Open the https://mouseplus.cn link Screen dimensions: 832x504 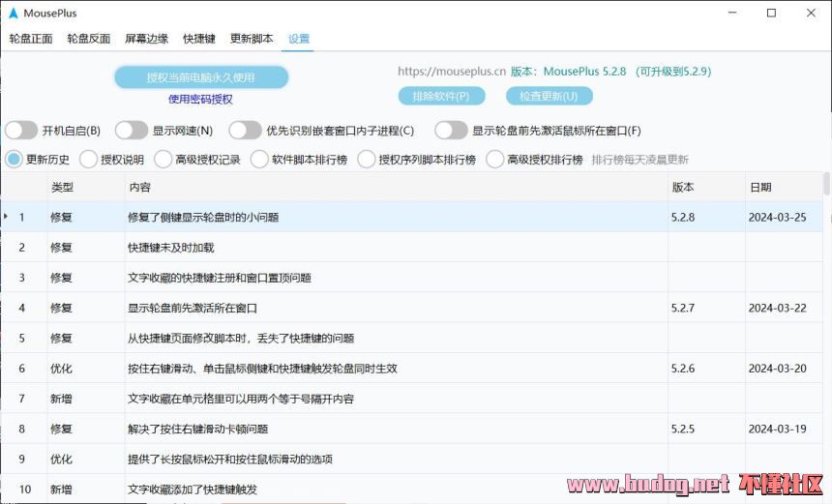pyautogui.click(x=452, y=71)
